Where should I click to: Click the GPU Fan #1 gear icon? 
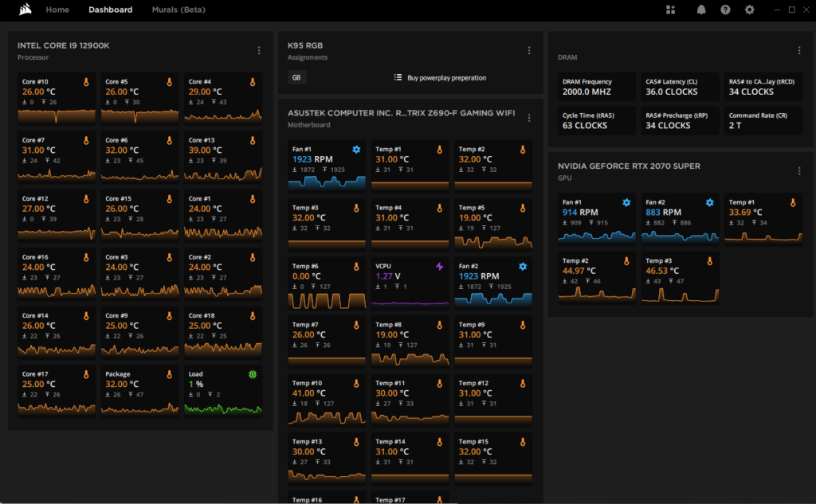click(626, 203)
